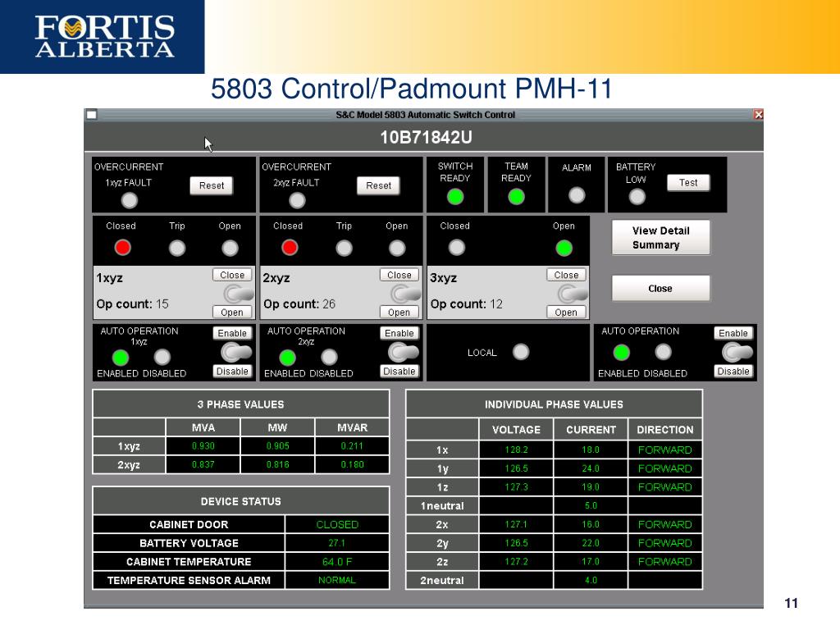Toggle the 2xyz auto operation switch

(x=404, y=352)
